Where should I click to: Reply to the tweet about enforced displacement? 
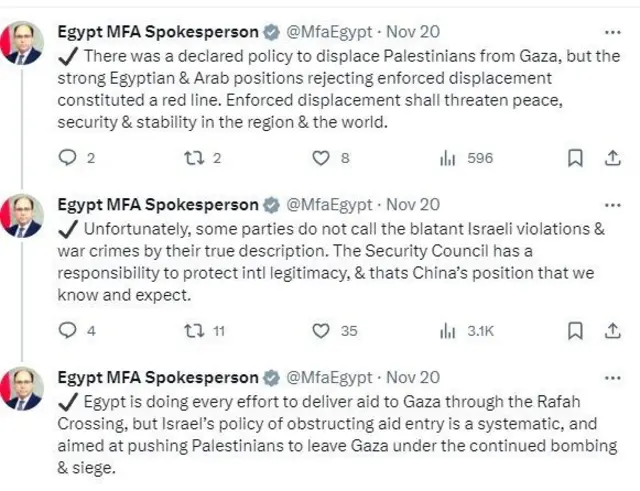(x=68, y=158)
